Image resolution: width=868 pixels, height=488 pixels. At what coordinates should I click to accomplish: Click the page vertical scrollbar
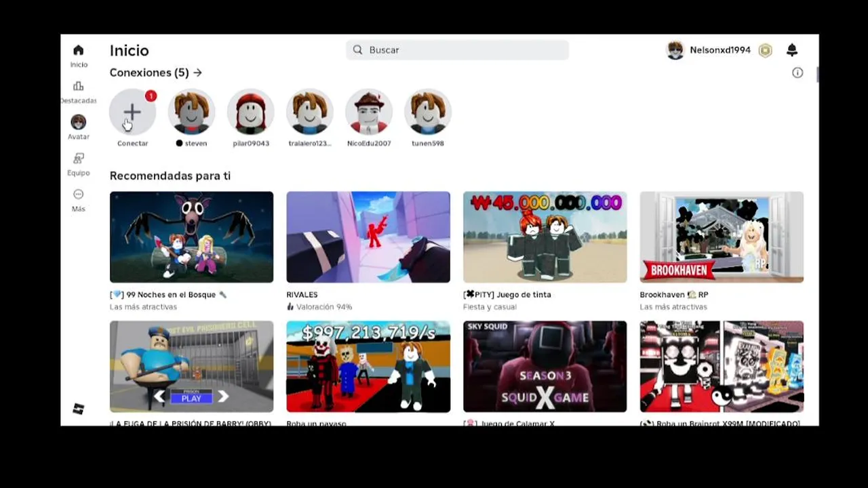pos(818,75)
